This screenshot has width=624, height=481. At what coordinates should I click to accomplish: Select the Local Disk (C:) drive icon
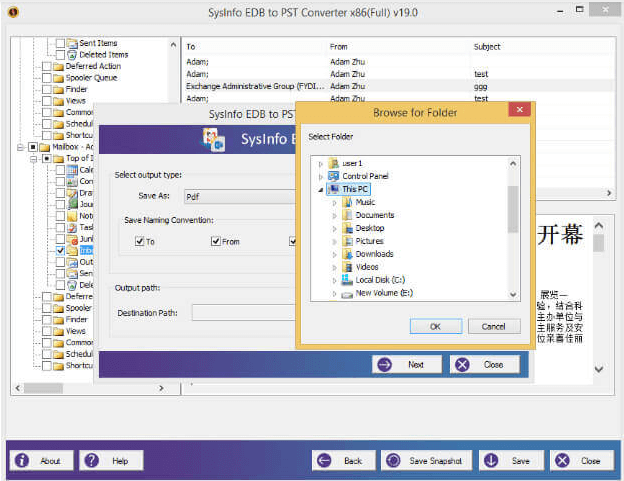(346, 280)
